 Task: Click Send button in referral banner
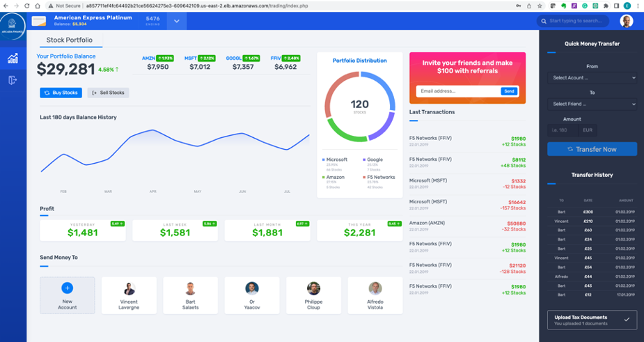[x=509, y=91]
